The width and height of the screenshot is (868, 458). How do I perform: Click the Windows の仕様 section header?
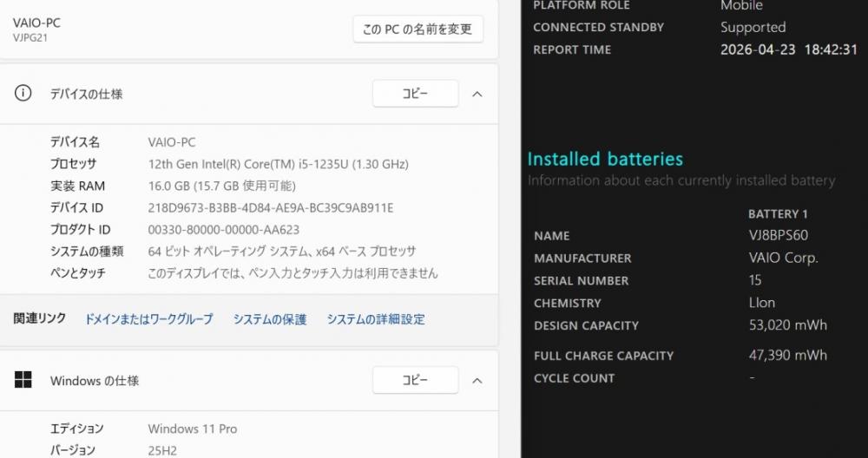pos(95,381)
